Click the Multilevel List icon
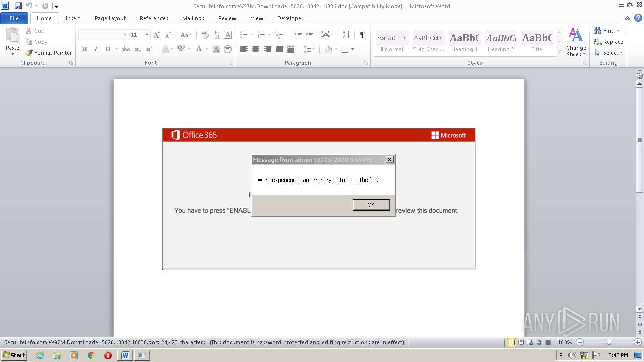This screenshot has width=644, height=362. [x=278, y=35]
